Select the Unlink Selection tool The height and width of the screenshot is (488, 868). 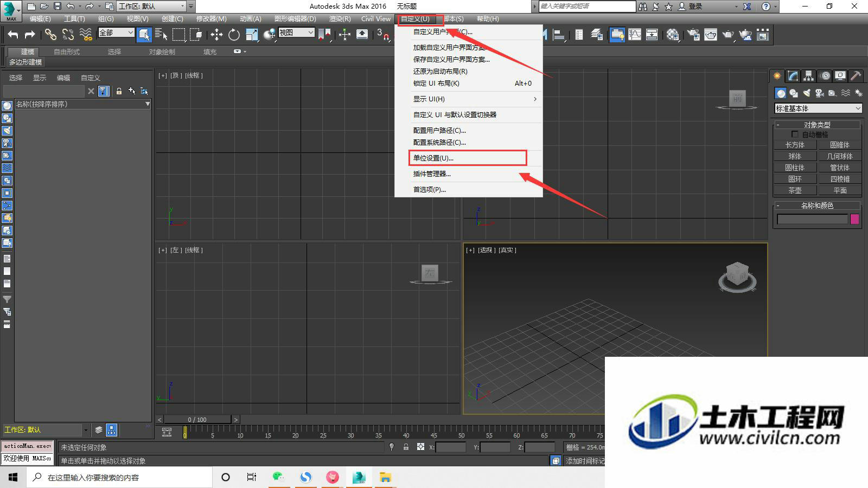[68, 35]
